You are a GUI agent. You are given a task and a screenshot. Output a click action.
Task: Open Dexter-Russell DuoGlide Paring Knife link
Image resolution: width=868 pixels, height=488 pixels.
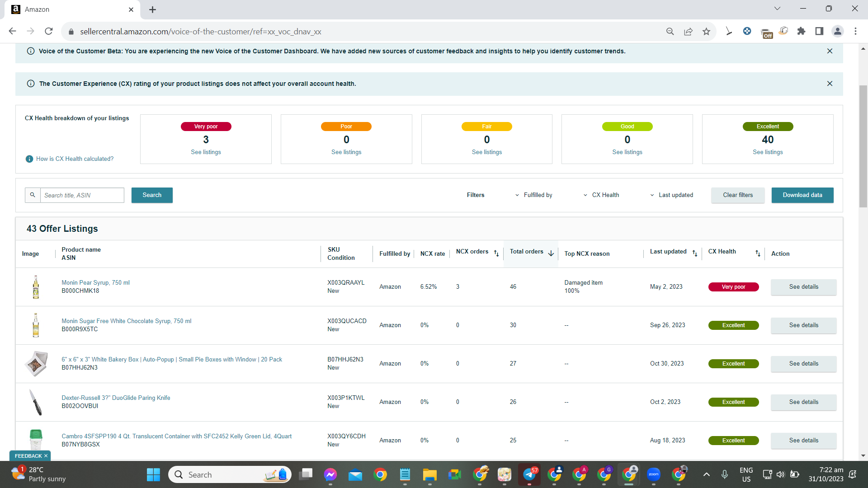(116, 398)
